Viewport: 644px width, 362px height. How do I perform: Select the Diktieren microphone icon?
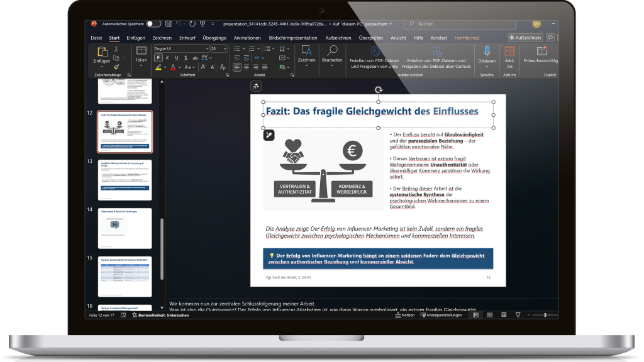[x=487, y=50]
